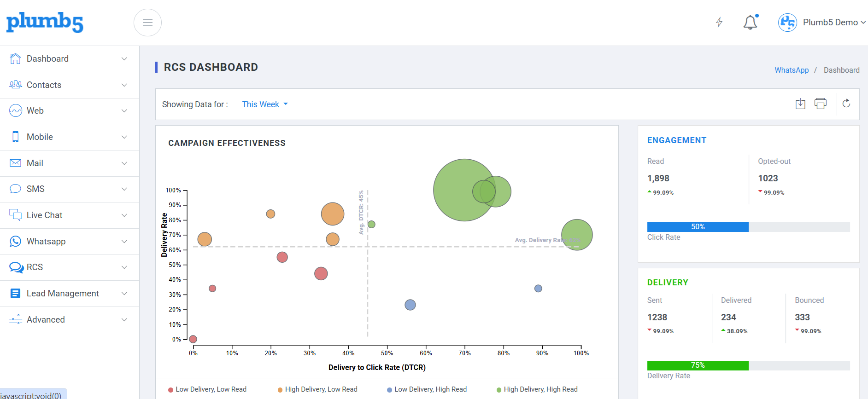Toggle the High Delivery, High Read legend
This screenshot has width=868, height=399.
pos(537,389)
